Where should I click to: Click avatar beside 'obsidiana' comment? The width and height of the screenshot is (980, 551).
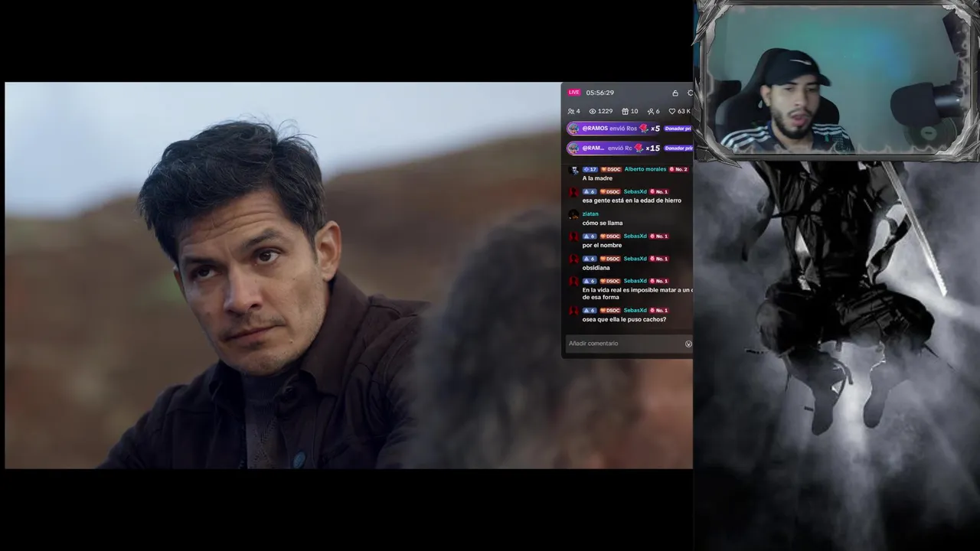[x=573, y=259]
